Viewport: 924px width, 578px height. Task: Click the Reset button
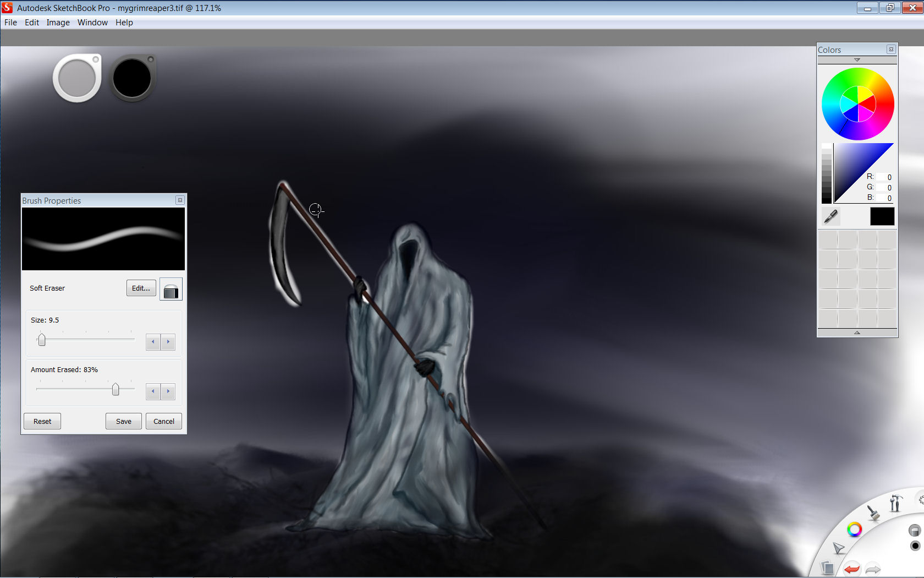42,421
